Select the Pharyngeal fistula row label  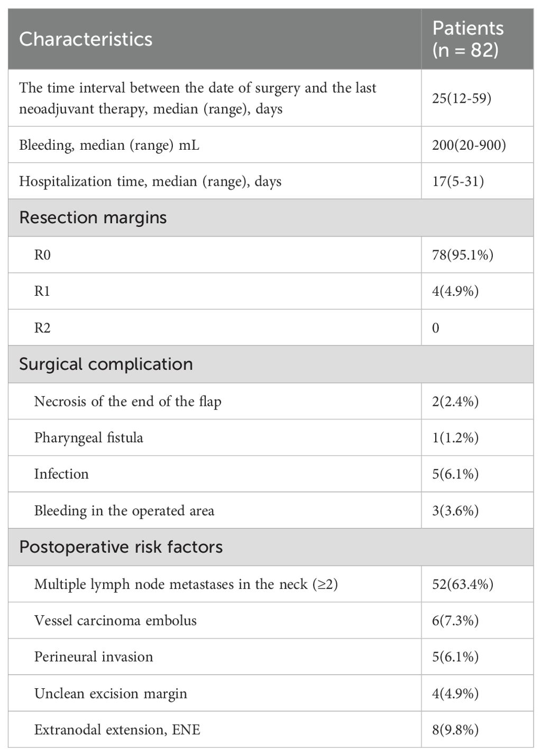(88, 438)
